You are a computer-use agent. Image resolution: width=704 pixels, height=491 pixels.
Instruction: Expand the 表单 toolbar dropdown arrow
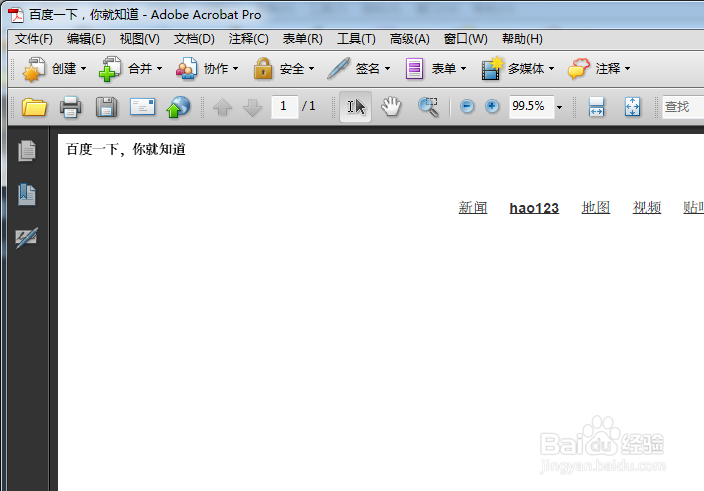pyautogui.click(x=463, y=69)
